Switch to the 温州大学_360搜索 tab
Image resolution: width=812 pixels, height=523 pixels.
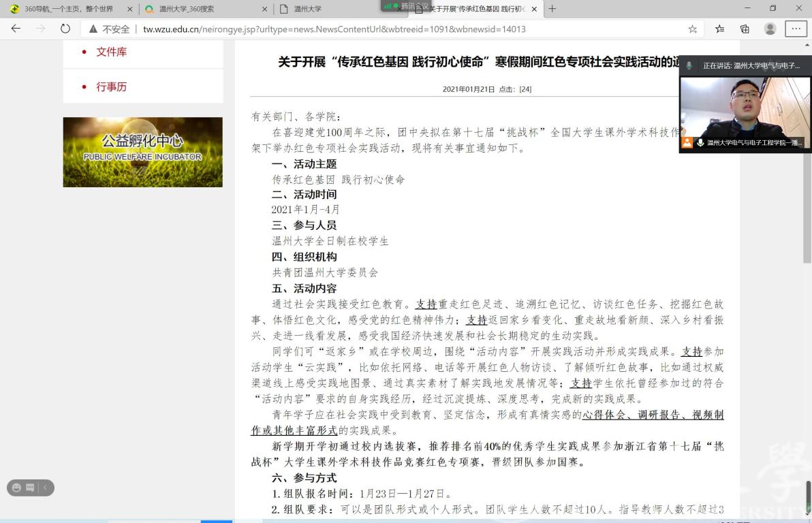pos(204,9)
